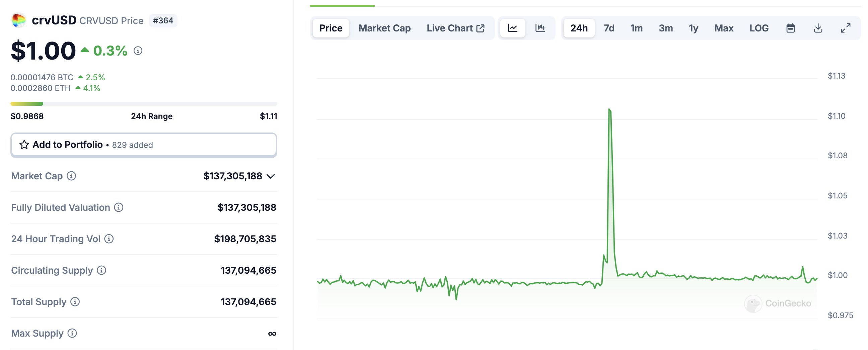Click the $137,305,188 Market Cap value

pyautogui.click(x=233, y=176)
